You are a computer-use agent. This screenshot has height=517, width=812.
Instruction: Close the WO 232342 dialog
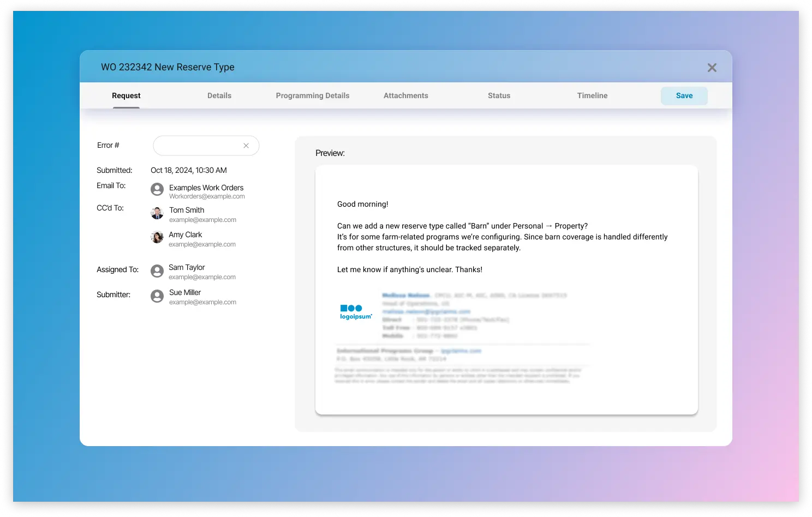click(712, 68)
